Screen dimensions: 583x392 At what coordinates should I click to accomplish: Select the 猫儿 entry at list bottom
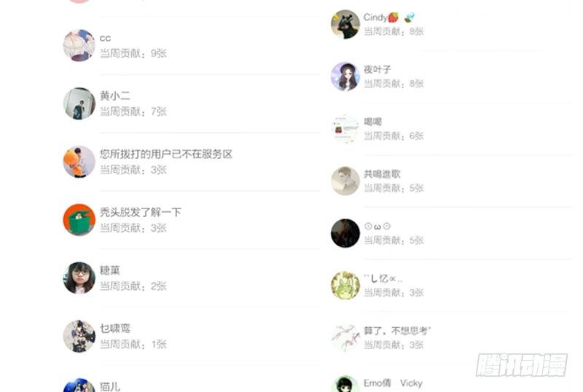[x=110, y=387]
